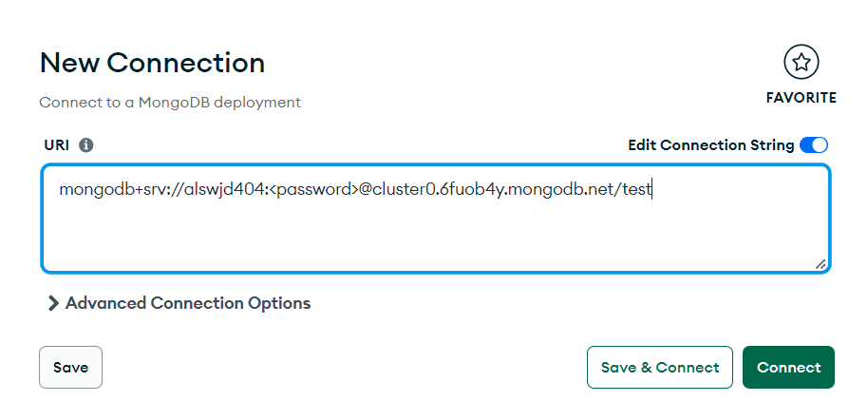868x420 pixels.
Task: Place cursor on <password> placeholder in URI
Action: pos(314,189)
